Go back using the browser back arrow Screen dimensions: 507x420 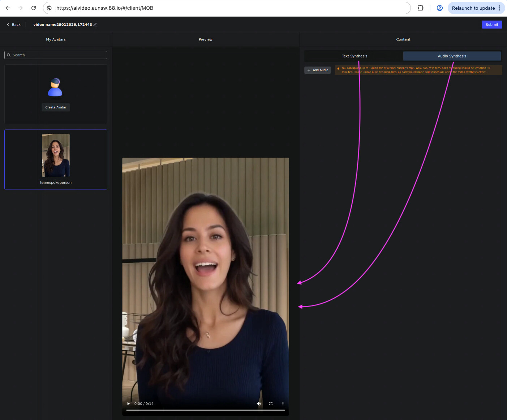(x=8, y=8)
